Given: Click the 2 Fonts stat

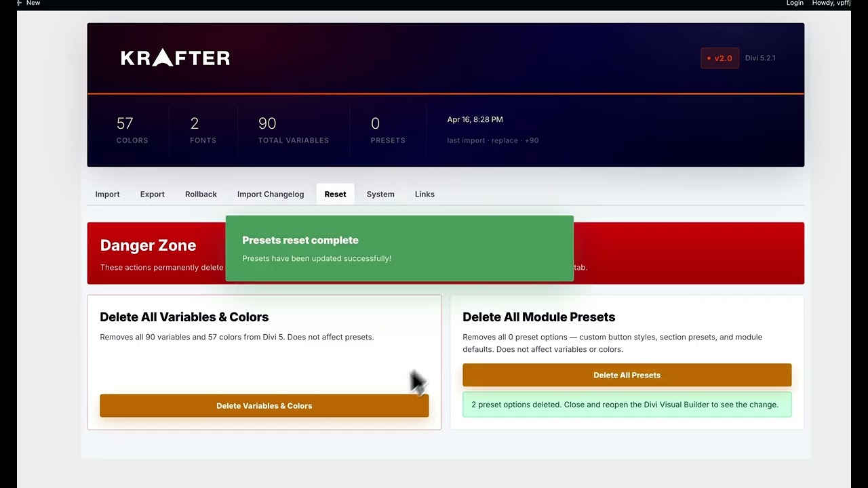Looking at the screenshot, I should coord(203,130).
